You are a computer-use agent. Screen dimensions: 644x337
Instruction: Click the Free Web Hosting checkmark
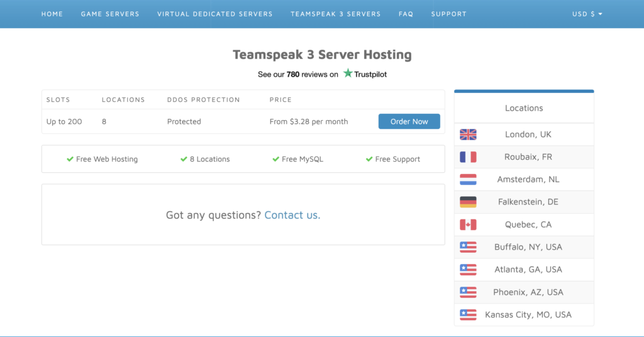click(70, 159)
